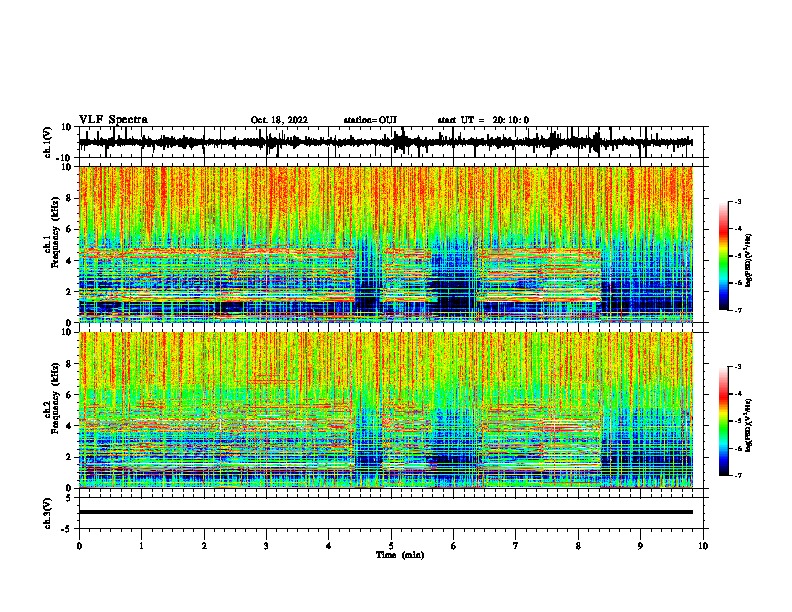The height and width of the screenshot is (612, 792).
Task: Click the '-5' tick on ch.3(V) axis
Action: [68, 529]
